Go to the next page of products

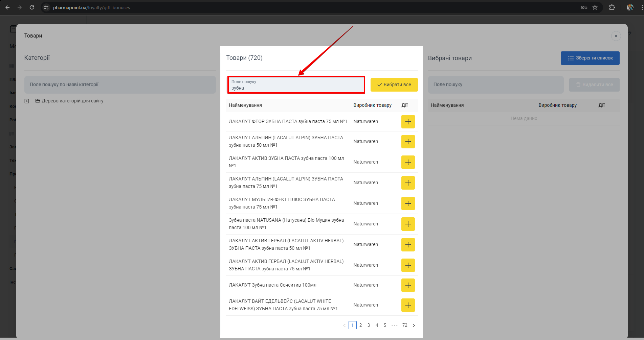tap(414, 325)
